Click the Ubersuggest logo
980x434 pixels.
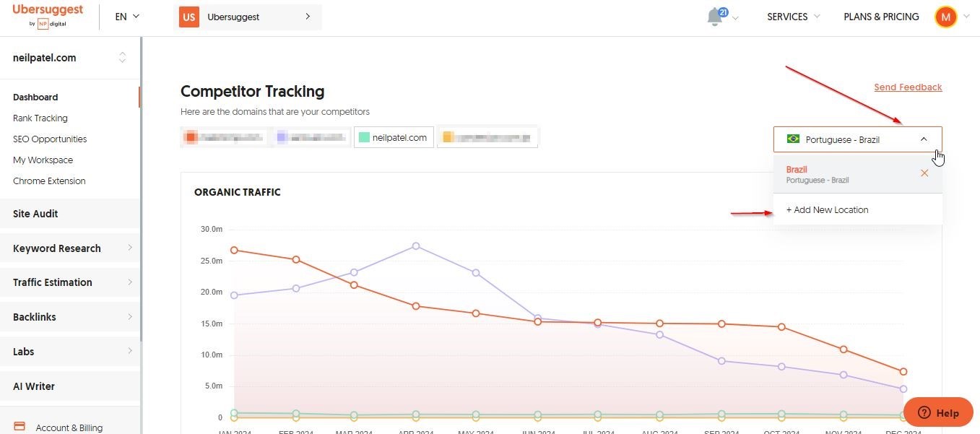[48, 15]
